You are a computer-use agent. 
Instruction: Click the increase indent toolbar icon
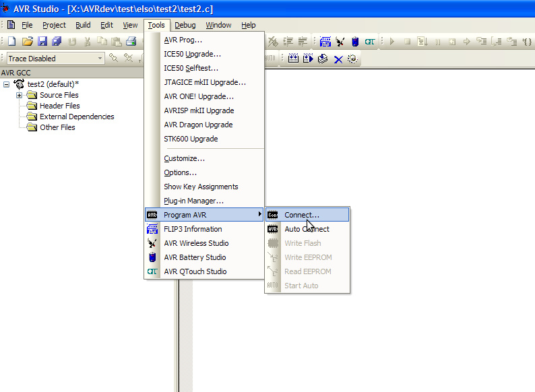[x=288, y=42]
